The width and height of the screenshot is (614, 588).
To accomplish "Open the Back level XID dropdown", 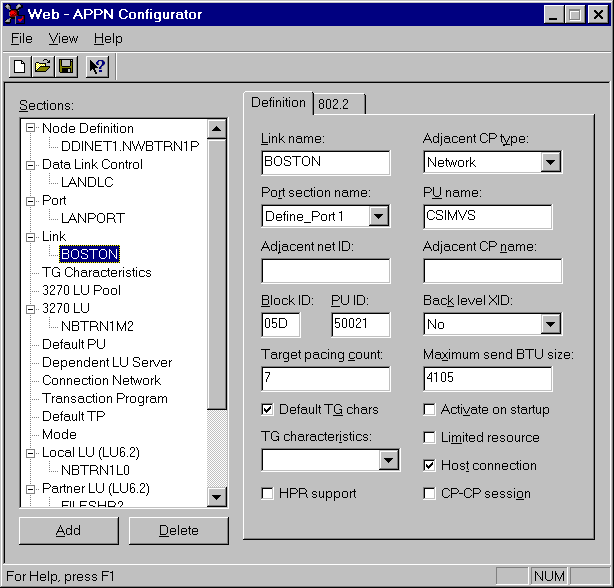I will tap(550, 324).
